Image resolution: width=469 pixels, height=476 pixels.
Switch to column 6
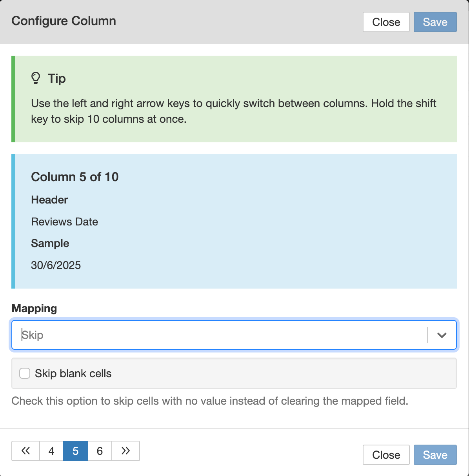point(100,451)
